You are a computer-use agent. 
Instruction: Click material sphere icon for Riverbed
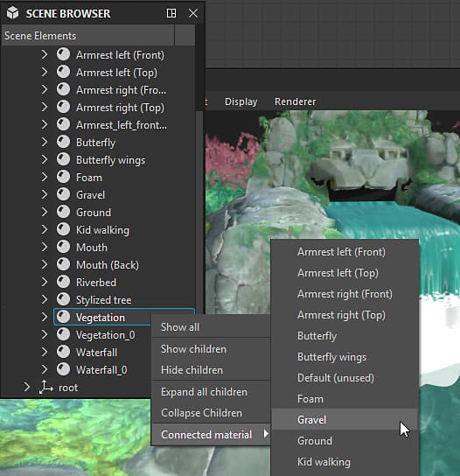(63, 282)
